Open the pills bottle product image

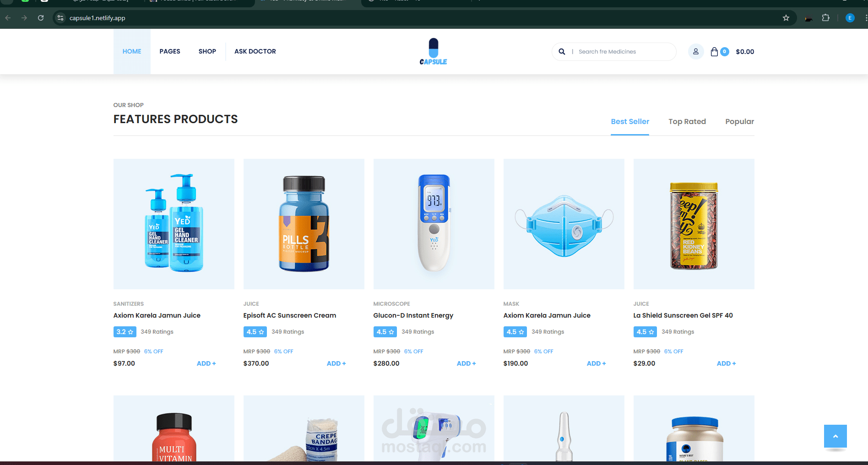pos(304,224)
